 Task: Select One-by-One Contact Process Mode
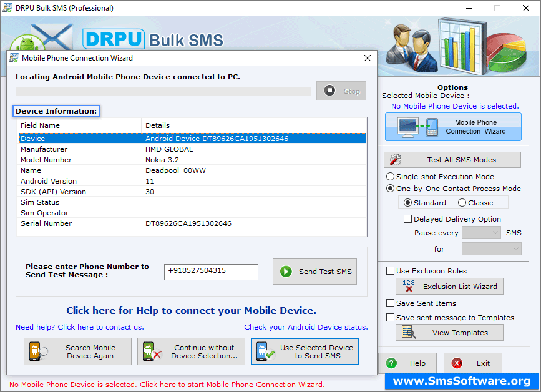pyautogui.click(x=390, y=189)
